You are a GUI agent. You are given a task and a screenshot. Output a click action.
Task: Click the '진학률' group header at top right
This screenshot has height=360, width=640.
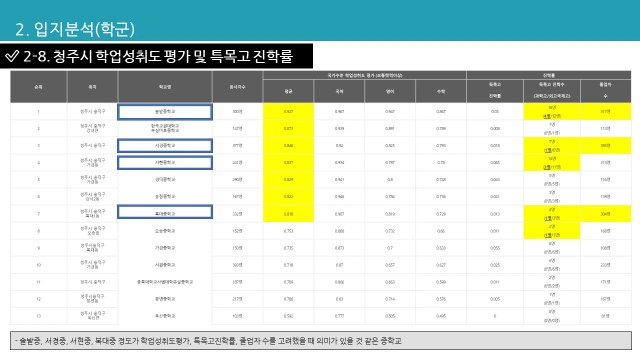click(549, 76)
